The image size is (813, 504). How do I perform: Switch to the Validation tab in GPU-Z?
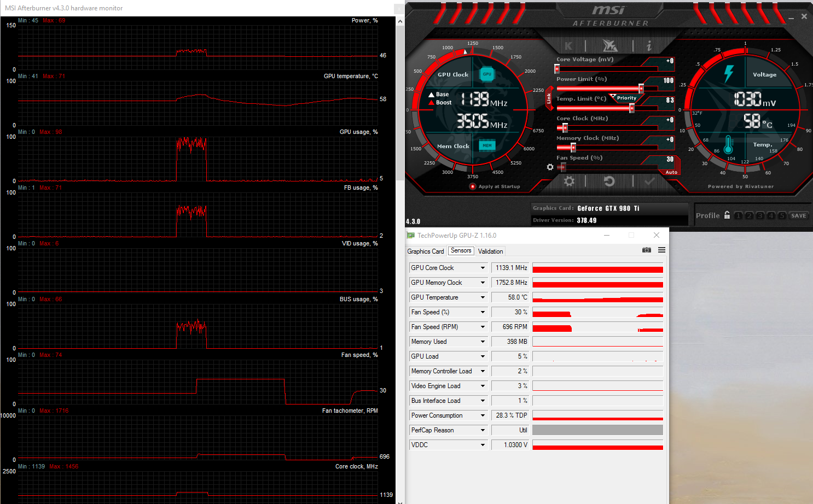pos(490,251)
